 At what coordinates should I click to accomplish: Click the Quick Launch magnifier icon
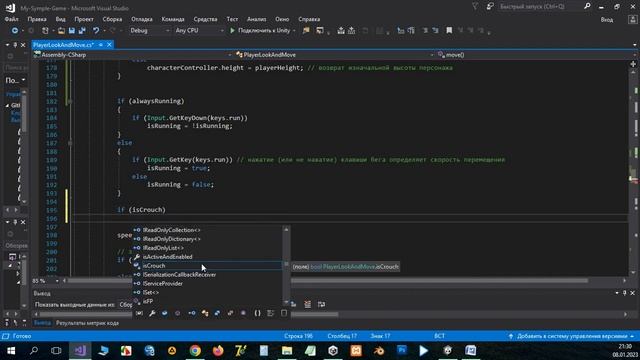tap(587, 6)
